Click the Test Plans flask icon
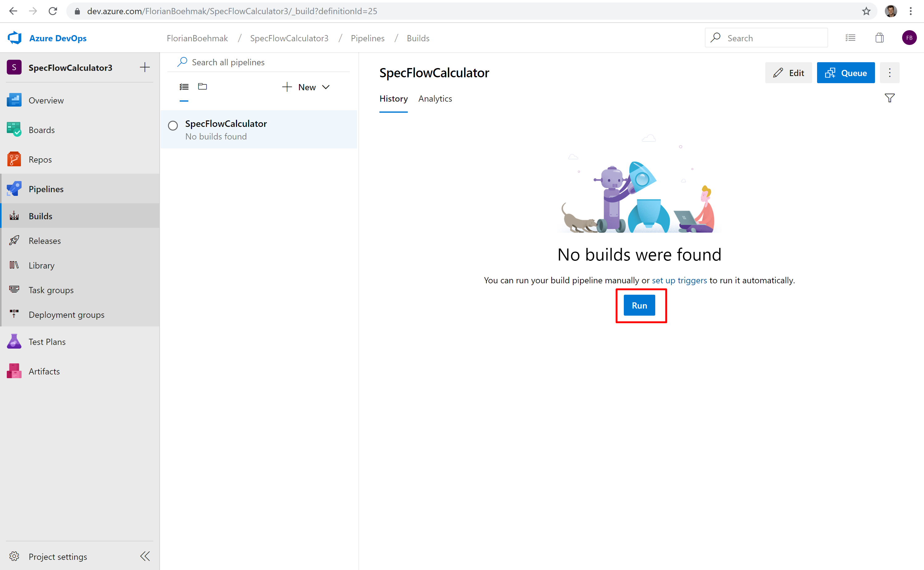 pyautogui.click(x=14, y=342)
